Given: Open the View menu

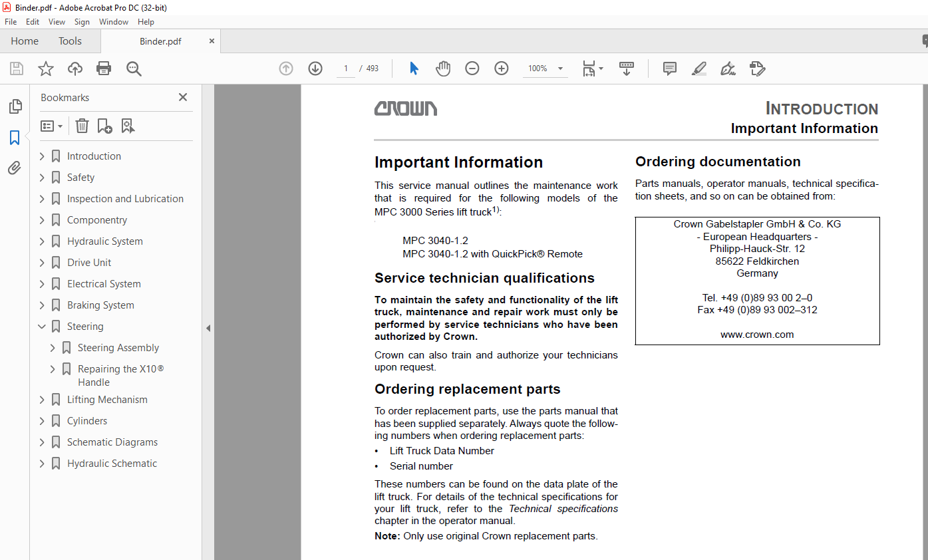Looking at the screenshot, I should click(x=57, y=22).
